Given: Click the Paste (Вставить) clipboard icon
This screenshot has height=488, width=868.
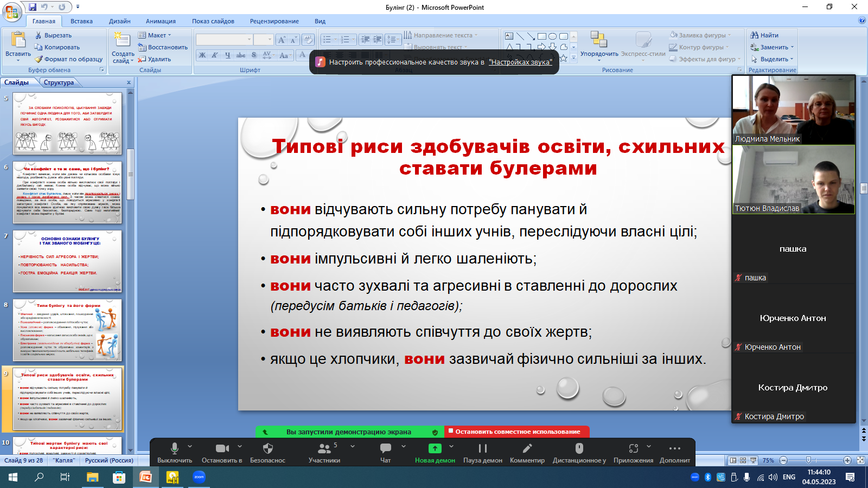Looking at the screenshot, I should point(18,41).
